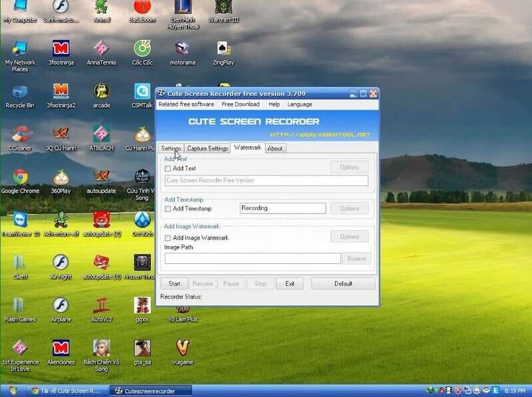Enable the Add Text checkbox
The image size is (532, 397).
tap(168, 169)
